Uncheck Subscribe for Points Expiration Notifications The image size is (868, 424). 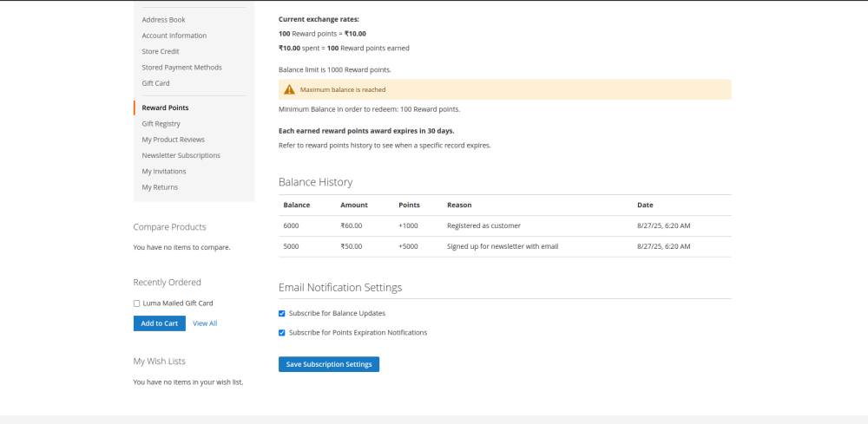(282, 333)
